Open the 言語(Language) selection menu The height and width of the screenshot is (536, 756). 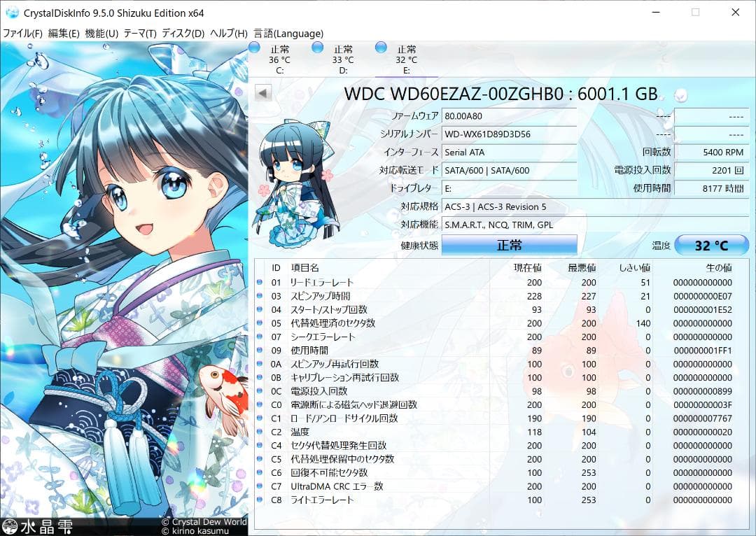click(288, 33)
